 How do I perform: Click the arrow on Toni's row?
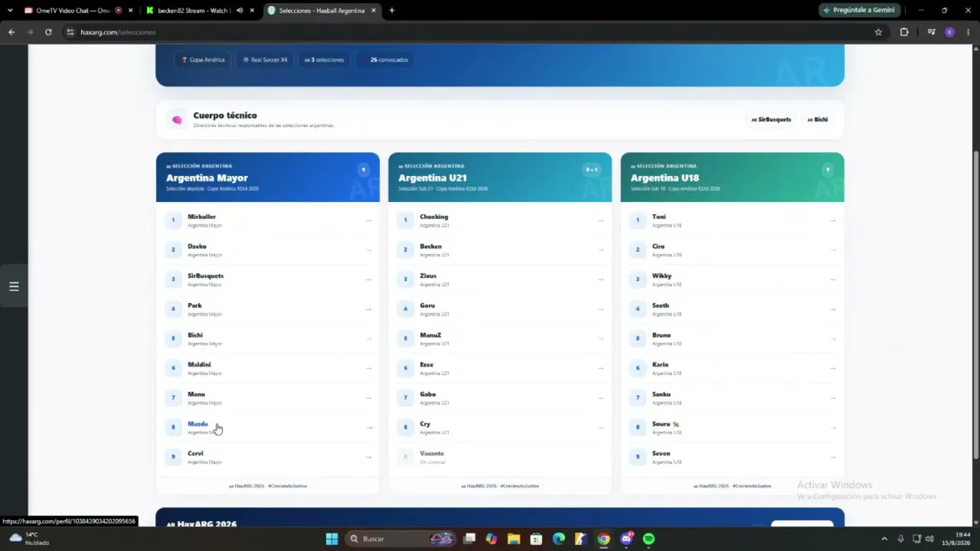point(832,220)
